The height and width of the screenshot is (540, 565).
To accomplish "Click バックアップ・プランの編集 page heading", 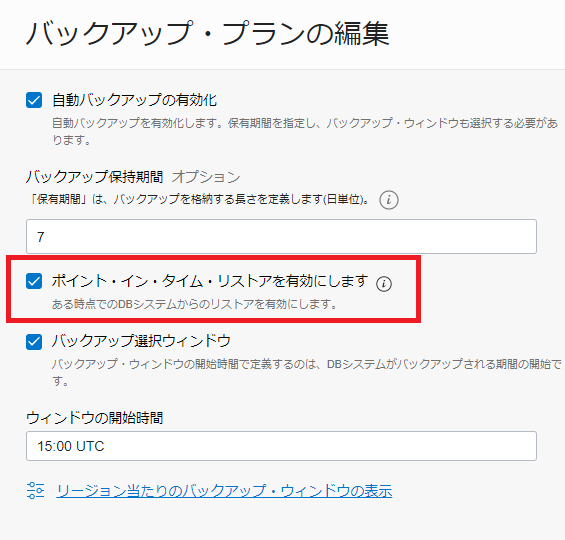I will tap(208, 33).
